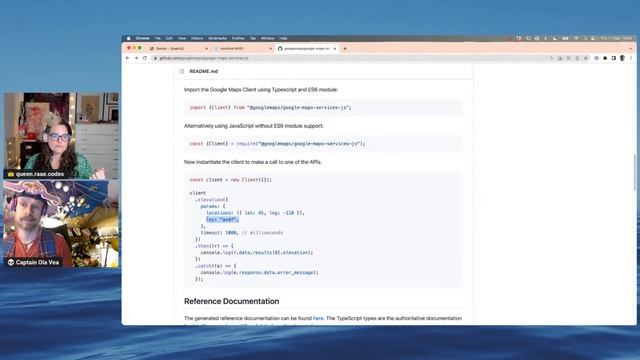Open a new browser tab

345,49
